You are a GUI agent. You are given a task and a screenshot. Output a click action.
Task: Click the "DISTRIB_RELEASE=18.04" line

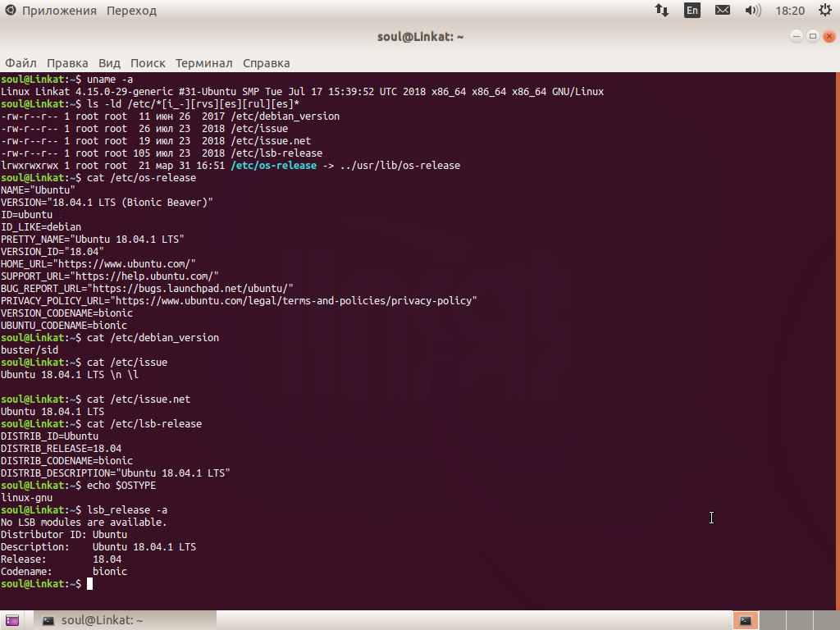coord(61,449)
